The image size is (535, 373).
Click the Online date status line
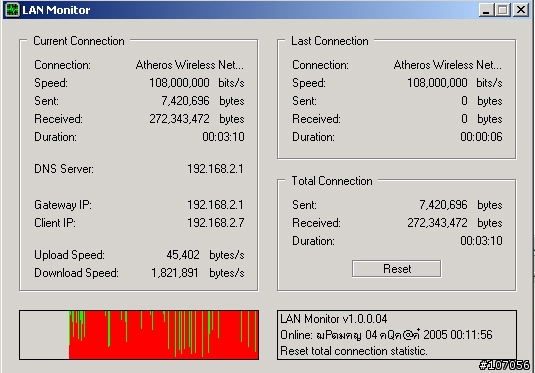tap(386, 335)
